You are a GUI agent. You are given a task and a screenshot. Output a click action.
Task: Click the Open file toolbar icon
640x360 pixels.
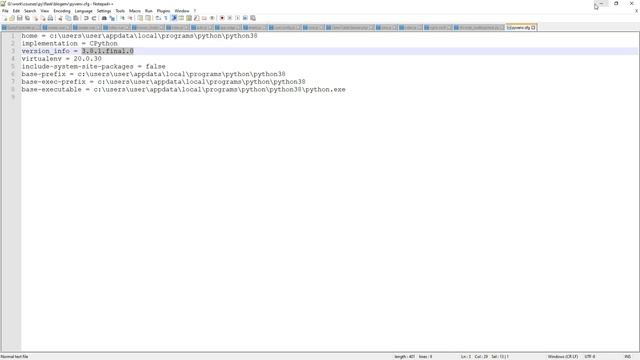tap(12, 18)
